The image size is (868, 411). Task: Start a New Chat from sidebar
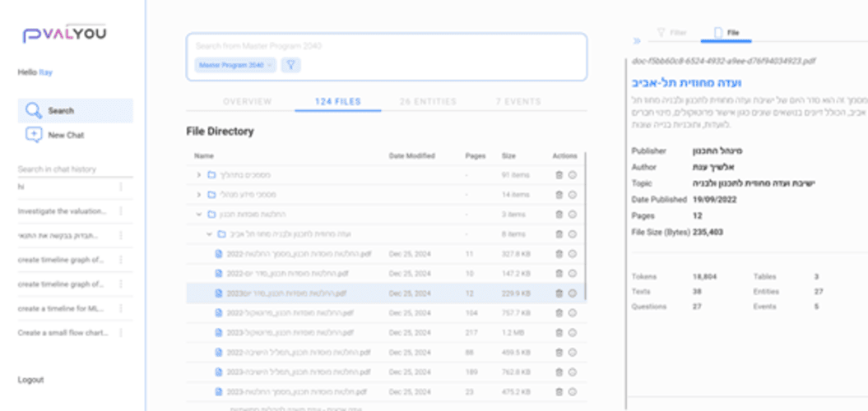[x=66, y=135]
